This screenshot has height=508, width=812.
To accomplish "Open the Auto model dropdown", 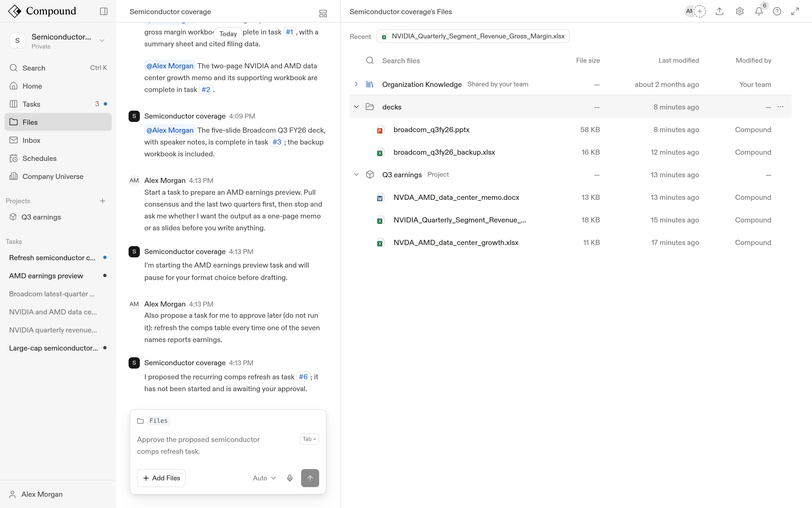I will [264, 478].
